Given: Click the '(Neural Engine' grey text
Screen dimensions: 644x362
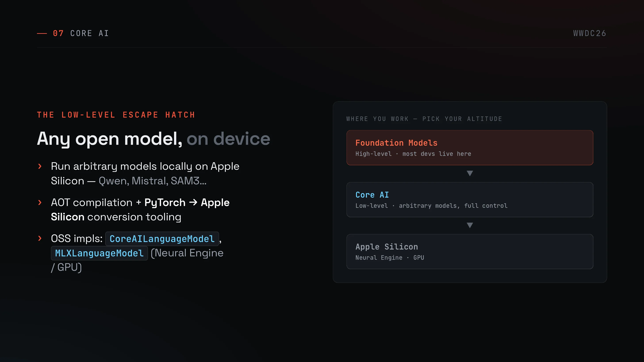Looking at the screenshot, I should click(187, 253).
